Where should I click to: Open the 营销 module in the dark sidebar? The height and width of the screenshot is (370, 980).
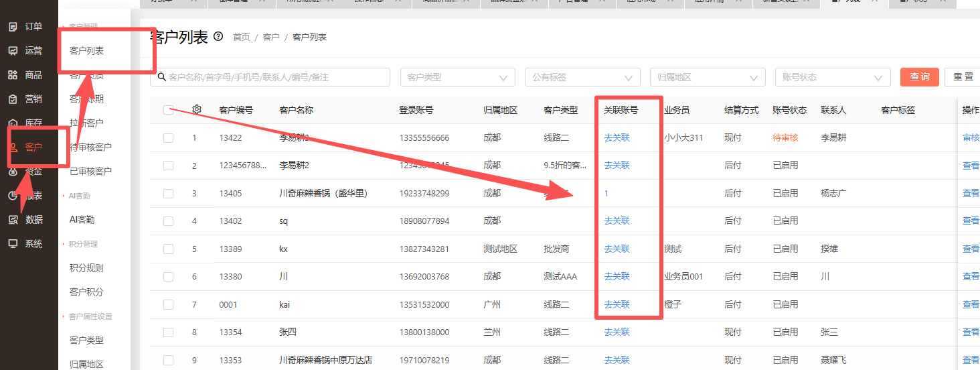tap(25, 99)
